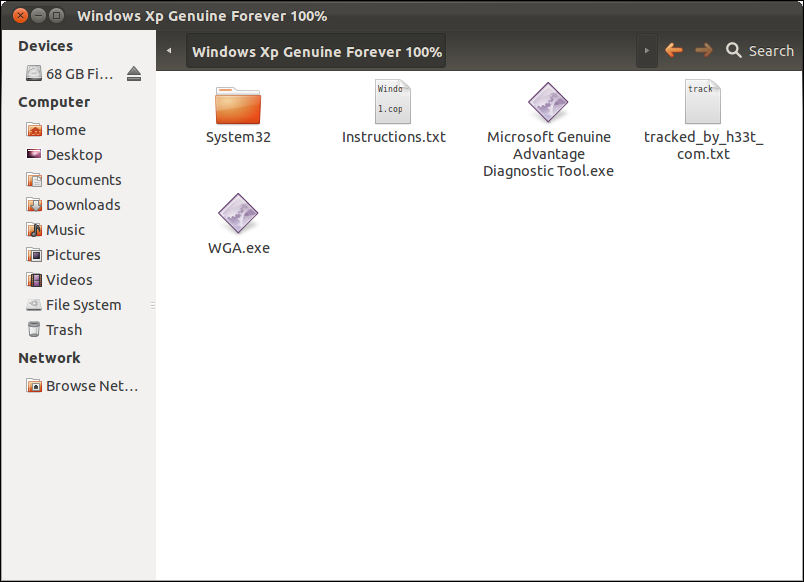Screen dimensions: 804x582
Task: Expand breadcrumbs with the left chevron
Action: (168, 50)
